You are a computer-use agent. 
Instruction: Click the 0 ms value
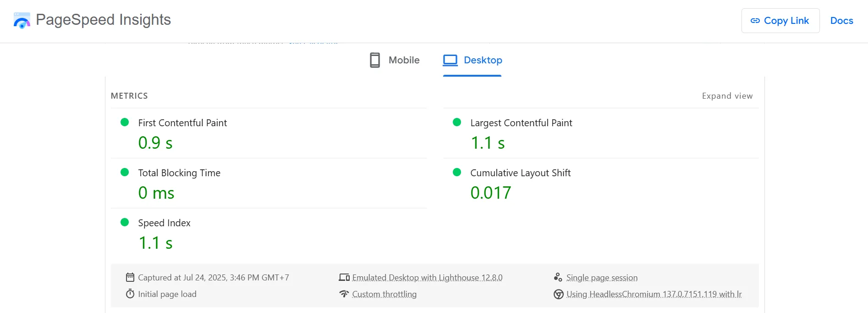(156, 193)
